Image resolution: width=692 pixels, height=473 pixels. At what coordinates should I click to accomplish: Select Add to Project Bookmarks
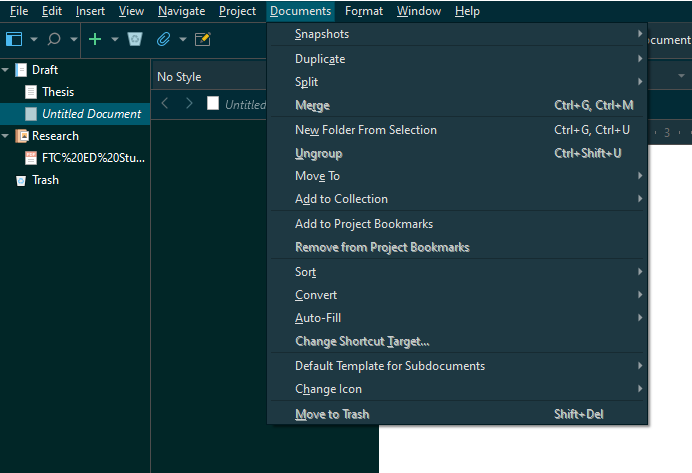pos(364,224)
